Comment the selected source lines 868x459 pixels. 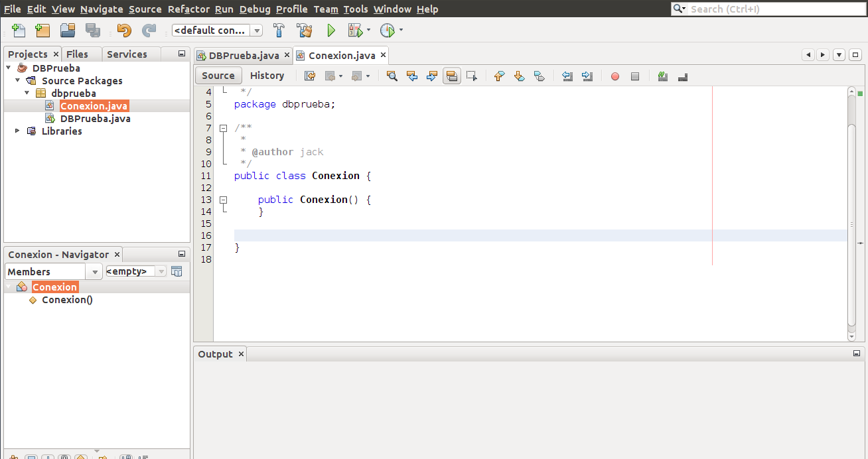coord(662,76)
